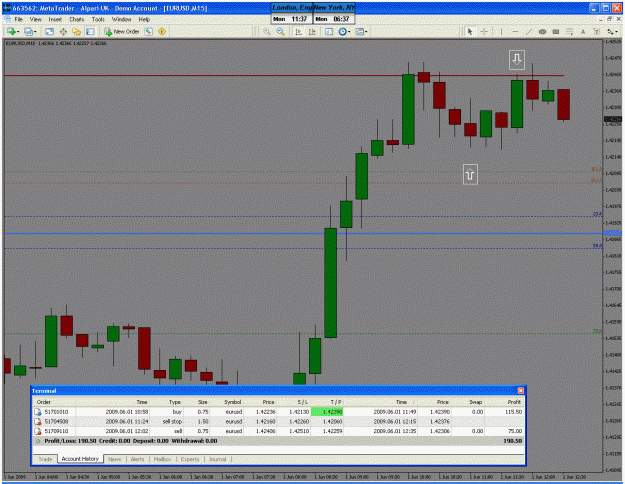Click the 115.50 profit value
This screenshot has height=484, width=625.
513,411
